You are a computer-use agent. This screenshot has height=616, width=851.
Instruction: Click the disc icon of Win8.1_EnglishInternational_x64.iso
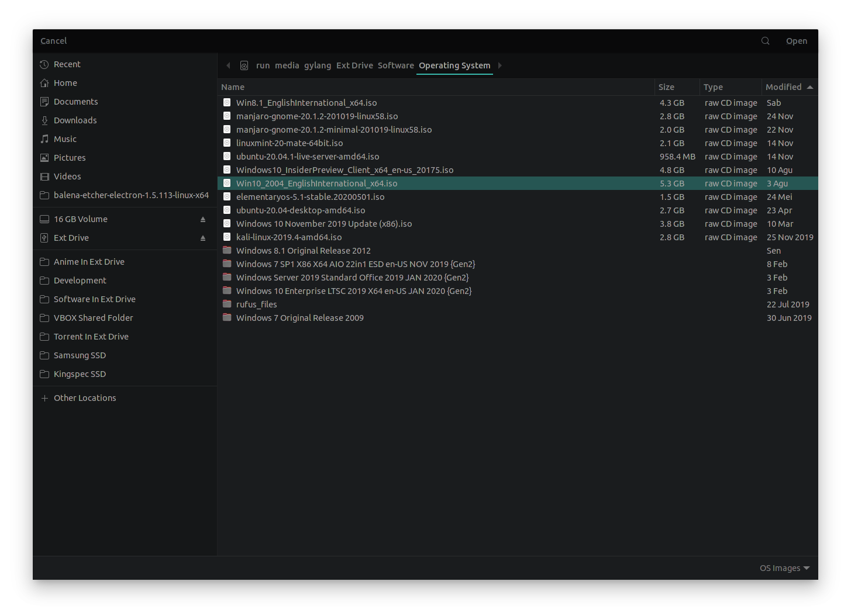227,102
